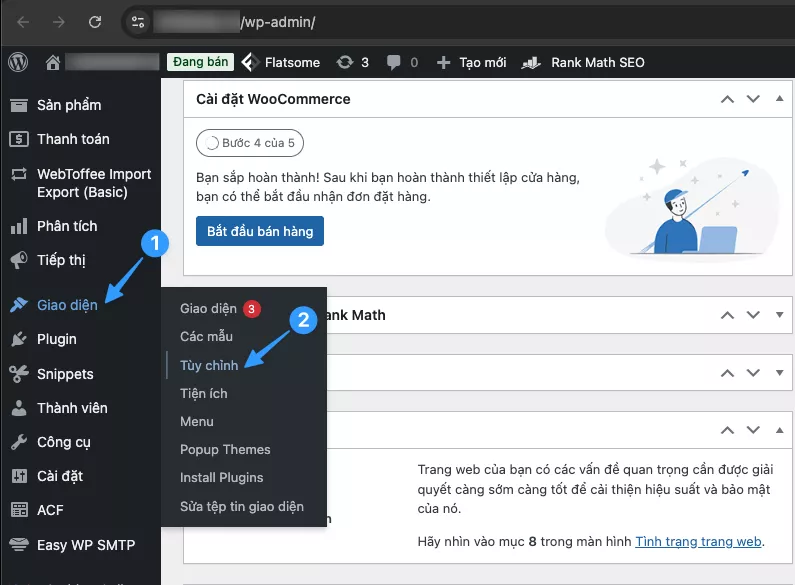
Task: Open the comments bubble icon
Action: pos(394,62)
